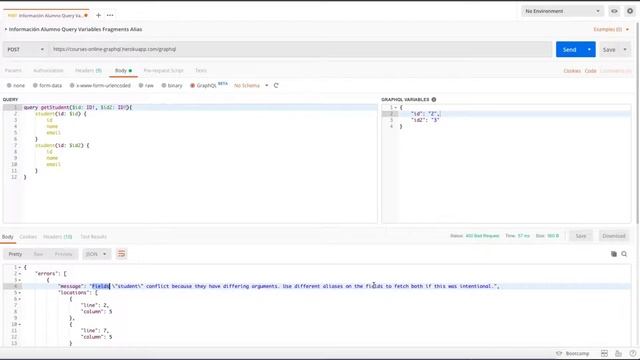Switch response view to Raw
The image size is (640, 360).
pyautogui.click(x=38, y=254)
